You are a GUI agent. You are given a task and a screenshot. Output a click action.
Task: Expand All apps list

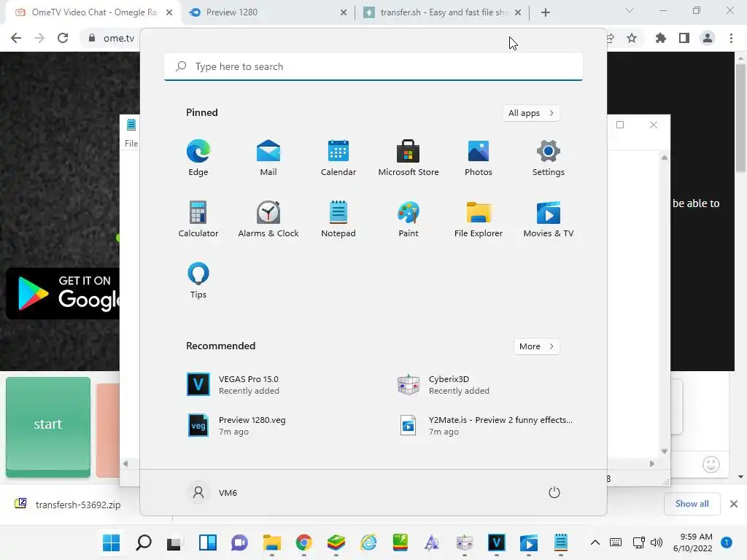pyautogui.click(x=531, y=113)
